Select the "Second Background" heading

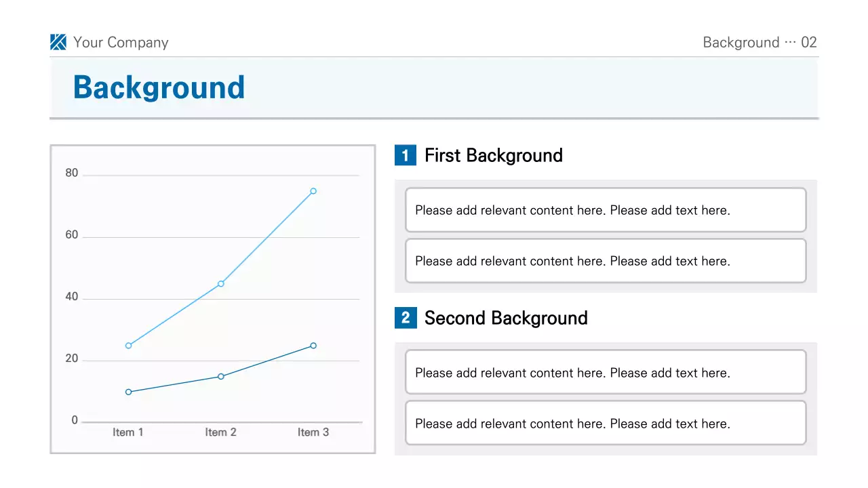(x=506, y=318)
